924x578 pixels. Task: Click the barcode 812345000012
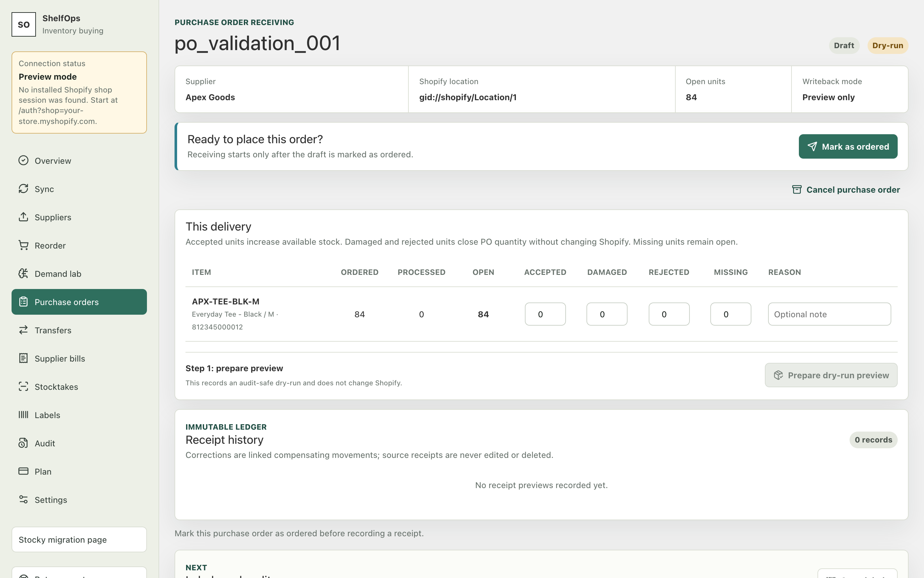point(217,327)
